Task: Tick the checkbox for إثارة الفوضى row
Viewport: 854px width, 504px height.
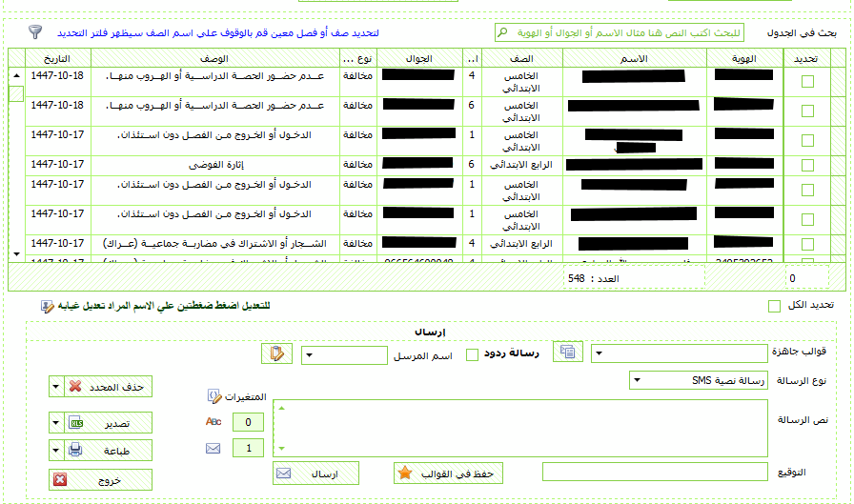Action: (x=807, y=165)
